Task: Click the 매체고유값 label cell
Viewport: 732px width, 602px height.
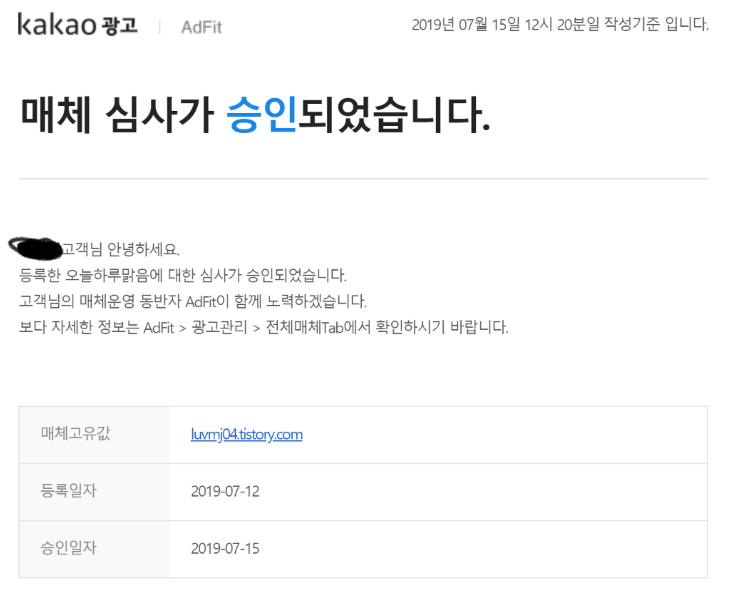Action: click(x=94, y=435)
